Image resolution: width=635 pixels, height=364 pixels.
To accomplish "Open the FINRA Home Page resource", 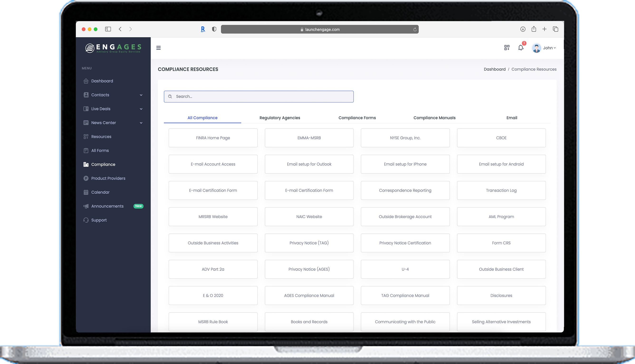I will pyautogui.click(x=213, y=138).
